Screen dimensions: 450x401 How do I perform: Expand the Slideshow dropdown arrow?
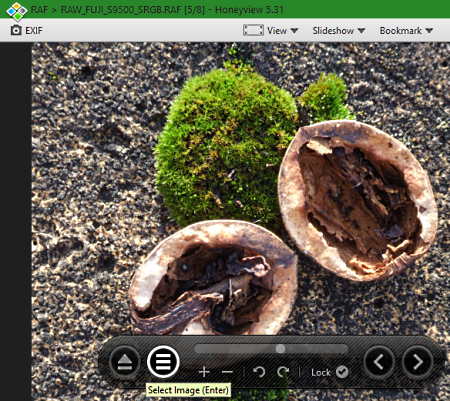tap(361, 31)
